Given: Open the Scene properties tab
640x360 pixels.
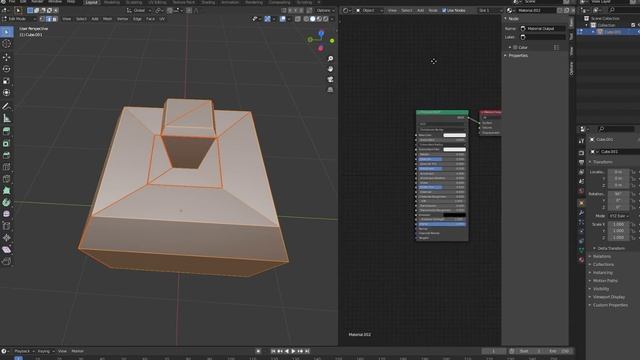Looking at the screenshot, I should pyautogui.click(x=582, y=181).
